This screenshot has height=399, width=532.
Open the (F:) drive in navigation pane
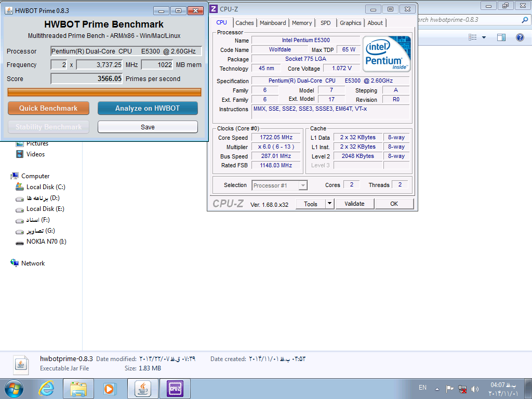(33, 220)
